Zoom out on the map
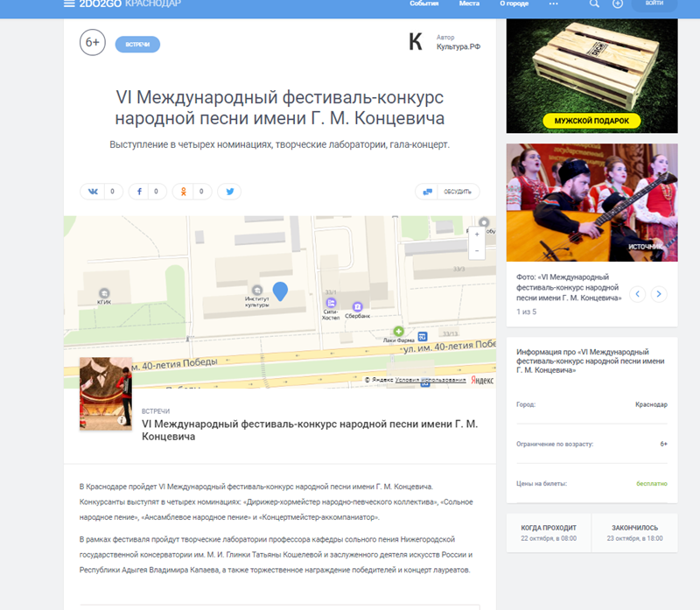The image size is (700, 610). pyautogui.click(x=477, y=251)
